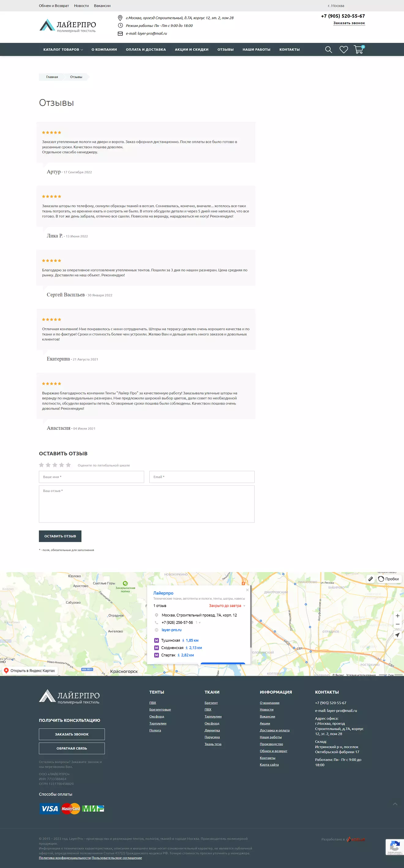The height and width of the screenshot is (868, 404).
Task: Click the reCAPTCHA badge icon
Action: (395, 847)
